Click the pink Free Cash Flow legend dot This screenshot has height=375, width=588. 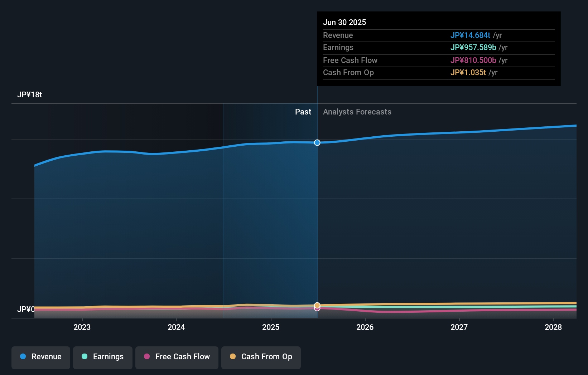tap(148, 357)
